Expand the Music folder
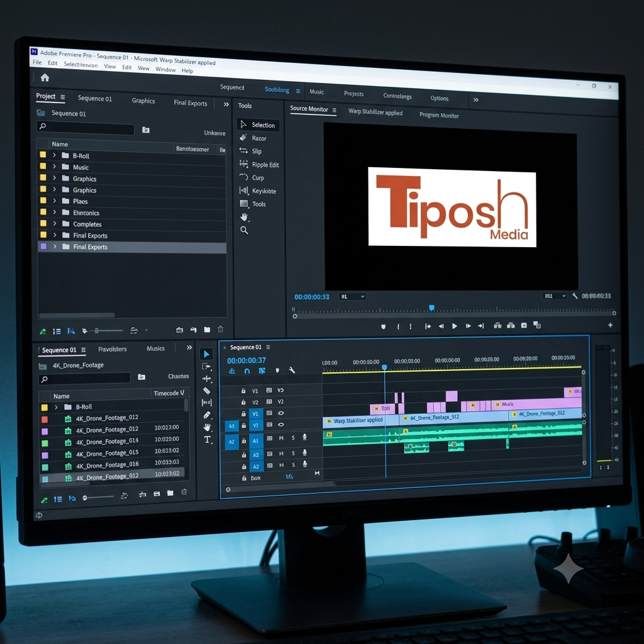Screen dimensions: 644x644 tap(54, 166)
